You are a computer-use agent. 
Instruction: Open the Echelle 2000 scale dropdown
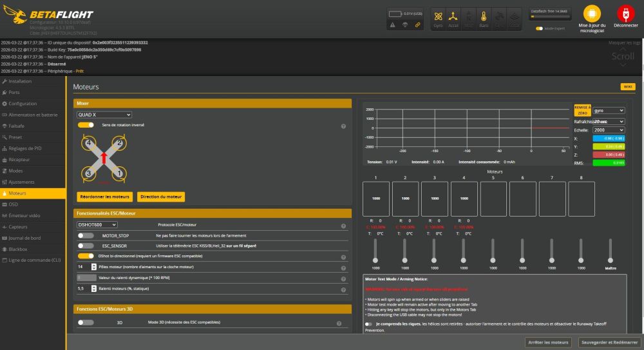[x=609, y=130]
